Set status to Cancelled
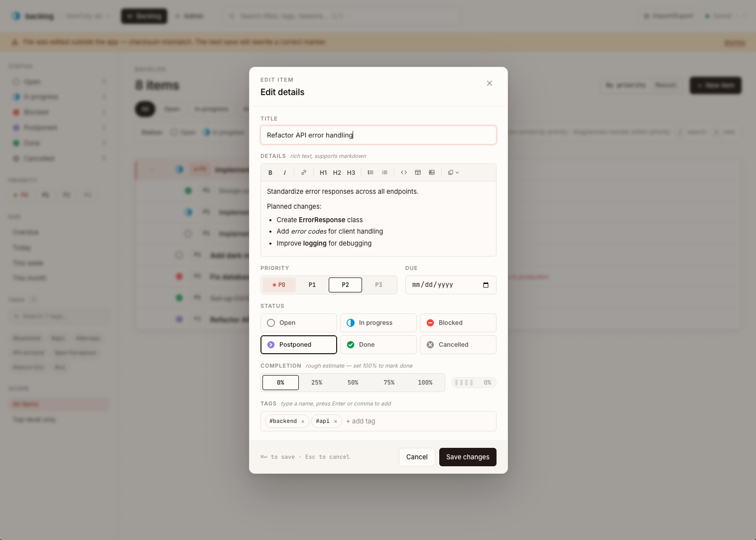 click(x=458, y=345)
